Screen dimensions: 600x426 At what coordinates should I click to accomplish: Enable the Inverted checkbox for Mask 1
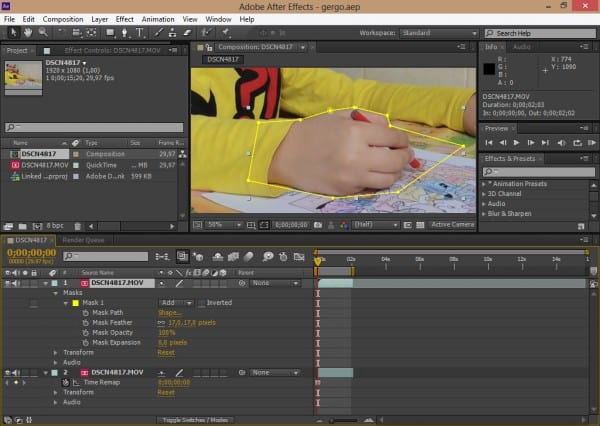[x=201, y=302]
